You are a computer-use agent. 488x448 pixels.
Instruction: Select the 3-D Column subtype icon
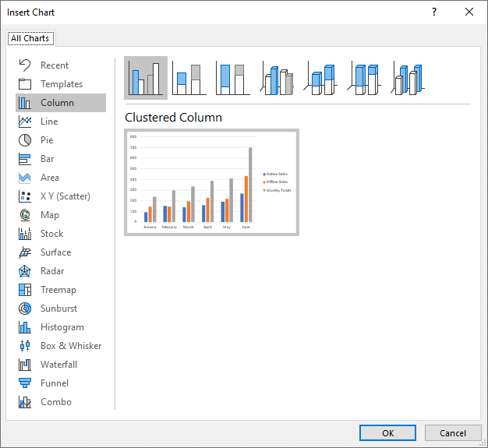(408, 78)
